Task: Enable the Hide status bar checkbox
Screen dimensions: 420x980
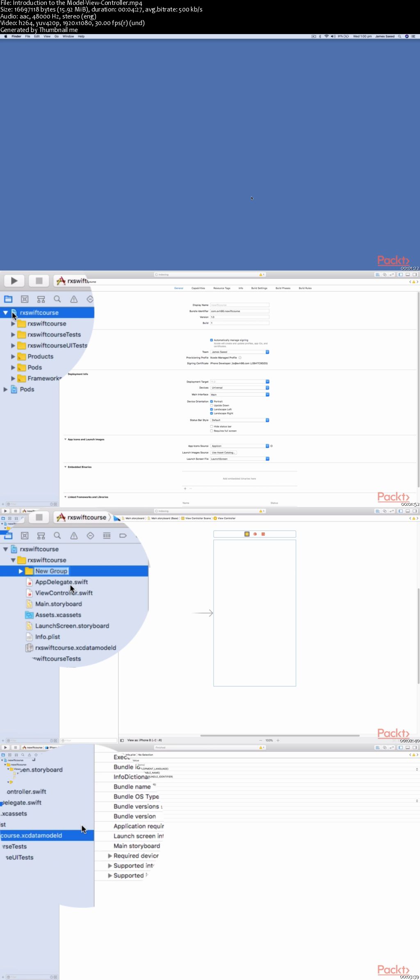Action: [x=212, y=427]
